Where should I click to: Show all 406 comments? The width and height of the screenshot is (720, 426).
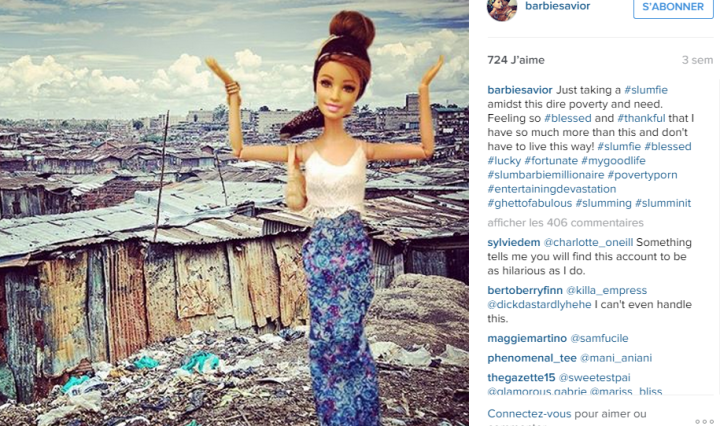[x=565, y=223]
